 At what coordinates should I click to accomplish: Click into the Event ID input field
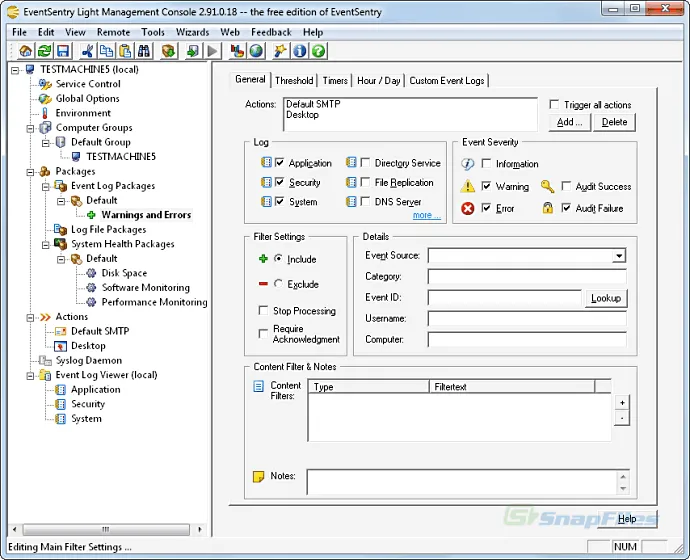coord(504,298)
